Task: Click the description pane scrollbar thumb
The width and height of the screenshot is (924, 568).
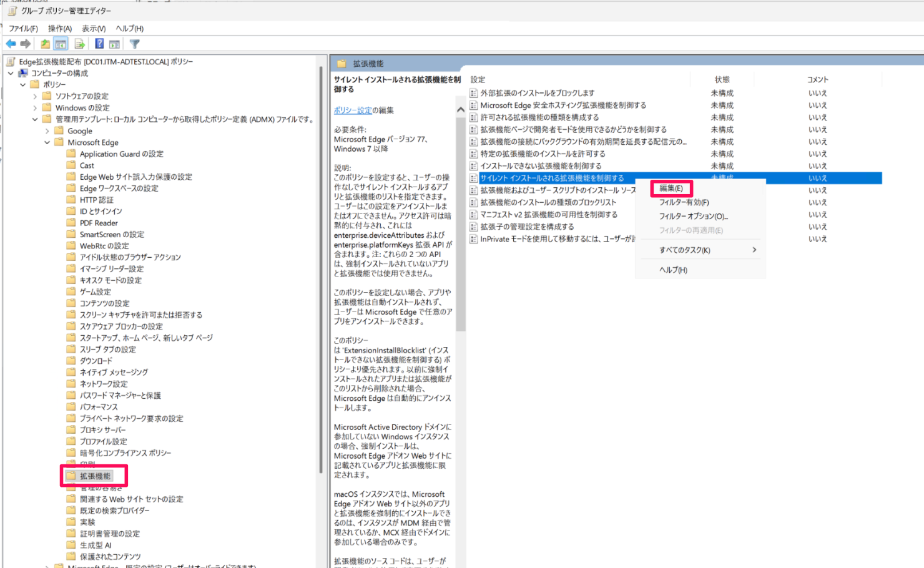Action: point(461,225)
